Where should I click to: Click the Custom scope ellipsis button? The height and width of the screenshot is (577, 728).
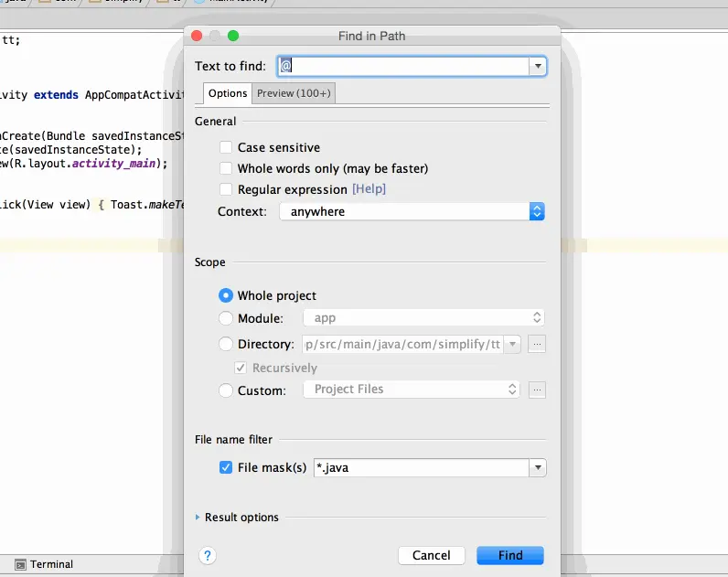tap(537, 390)
